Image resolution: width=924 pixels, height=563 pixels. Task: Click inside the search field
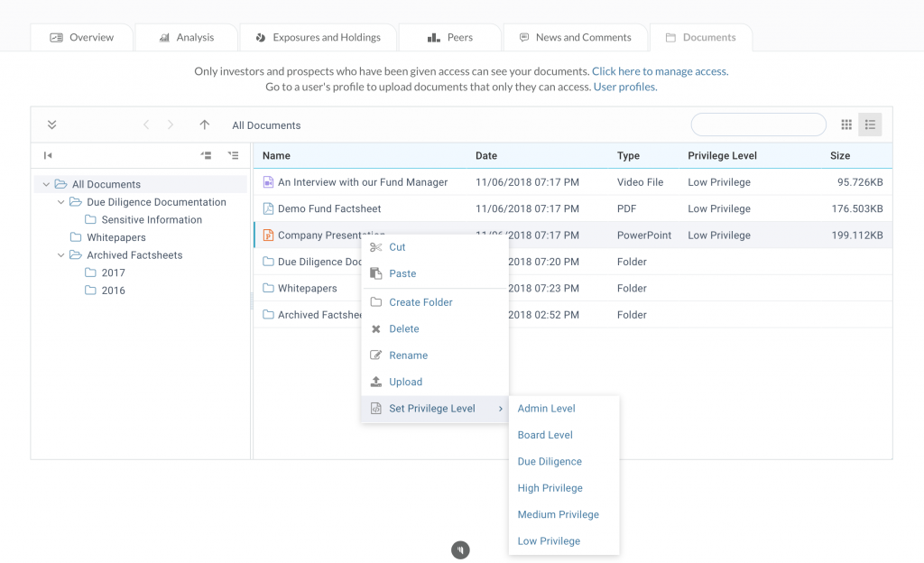[x=758, y=125]
